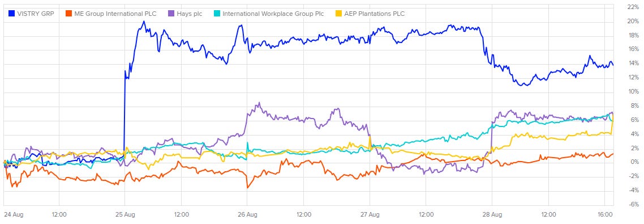Screen dimensions: 644x224
Task: Click the 16:00 time label on axis
Action: coord(606,214)
